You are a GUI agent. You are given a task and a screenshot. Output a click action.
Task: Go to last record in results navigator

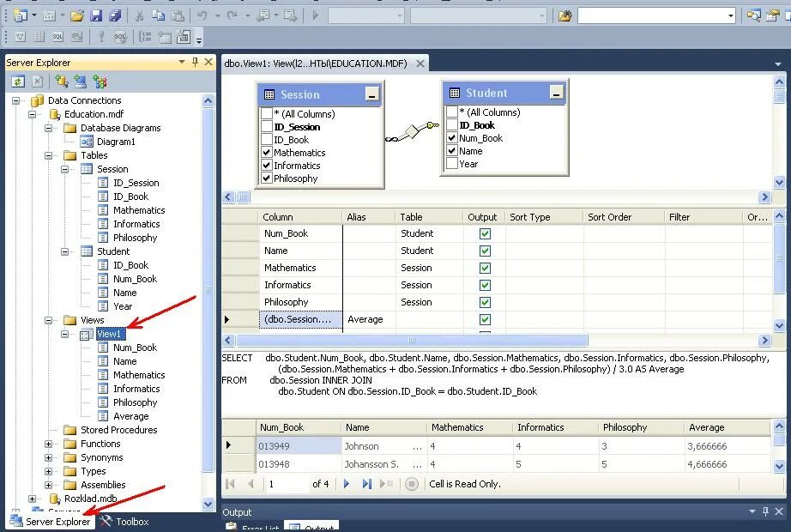click(366, 484)
